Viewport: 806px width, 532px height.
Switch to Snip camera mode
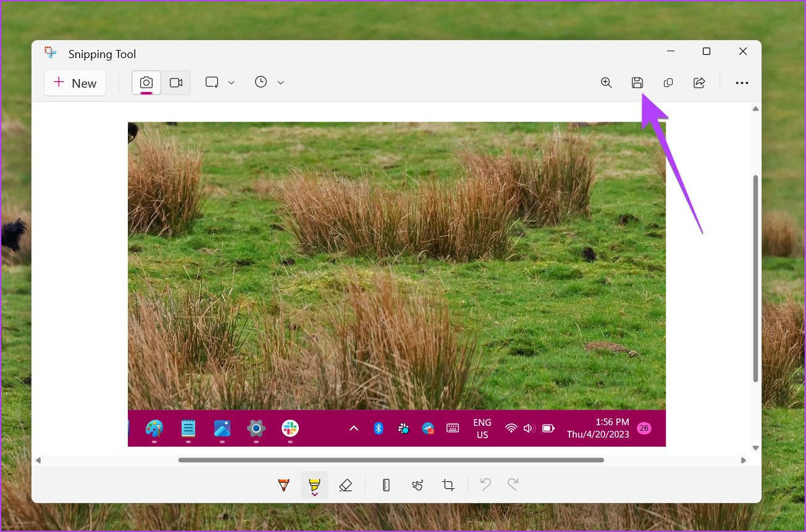point(146,83)
